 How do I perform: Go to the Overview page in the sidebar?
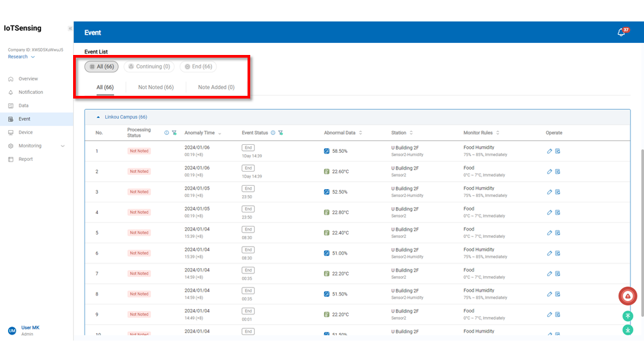28,78
